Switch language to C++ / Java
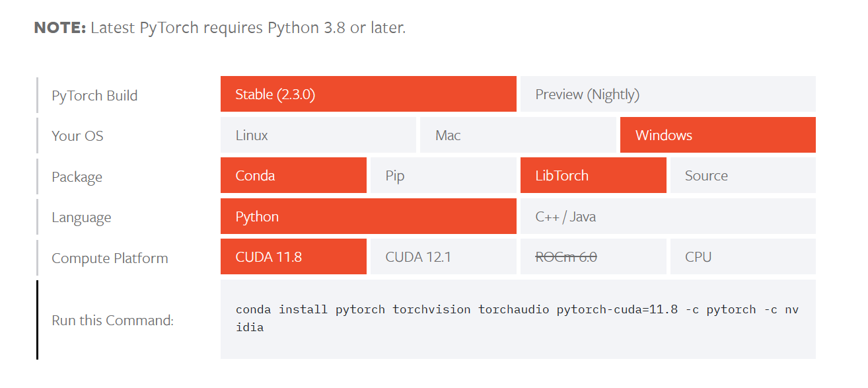Viewport: 868px width, 388px height. (x=667, y=216)
